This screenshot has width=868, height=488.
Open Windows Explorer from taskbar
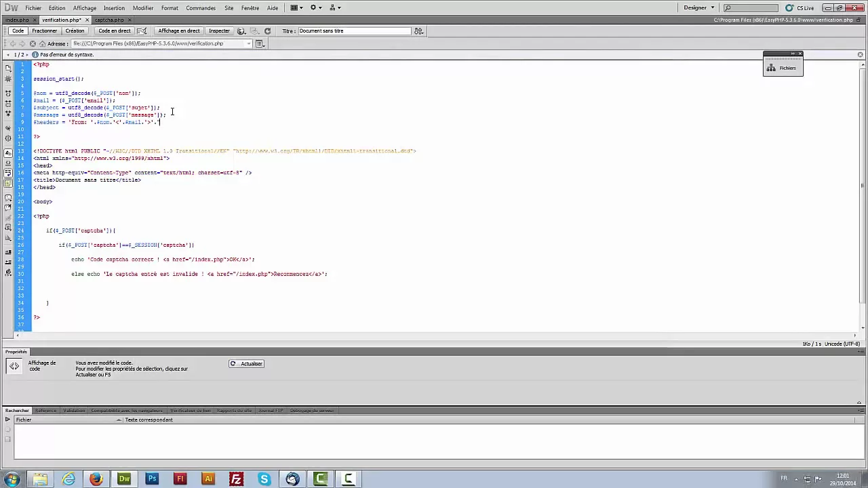tap(40, 479)
